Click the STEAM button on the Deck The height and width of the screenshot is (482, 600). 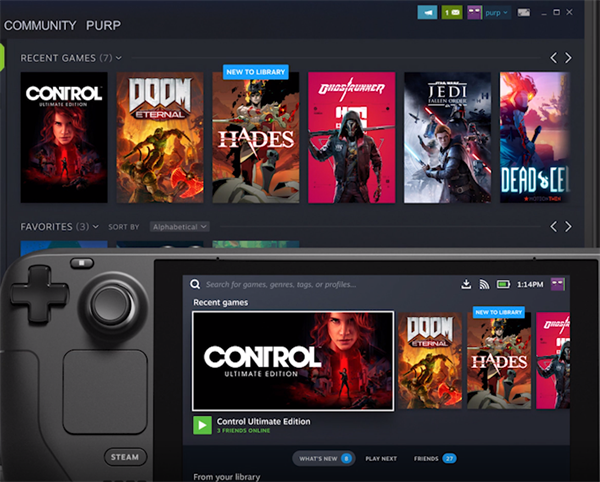coord(125,457)
